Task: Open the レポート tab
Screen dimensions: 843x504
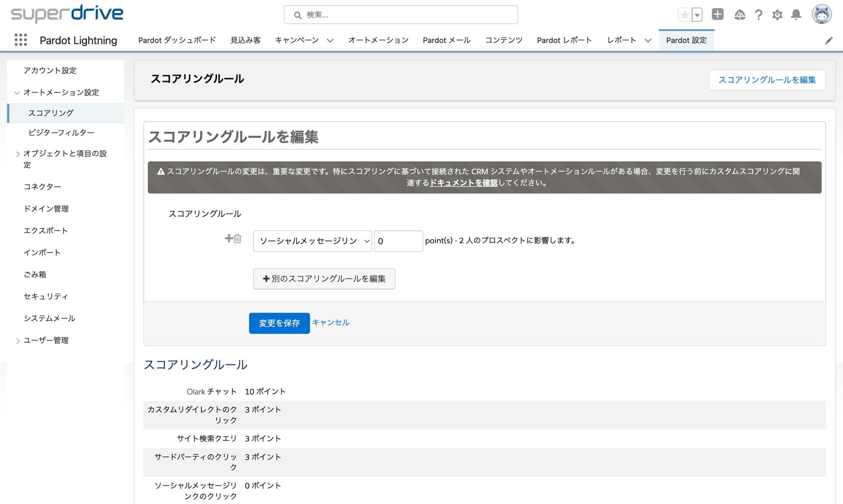Action: pyautogui.click(x=622, y=40)
